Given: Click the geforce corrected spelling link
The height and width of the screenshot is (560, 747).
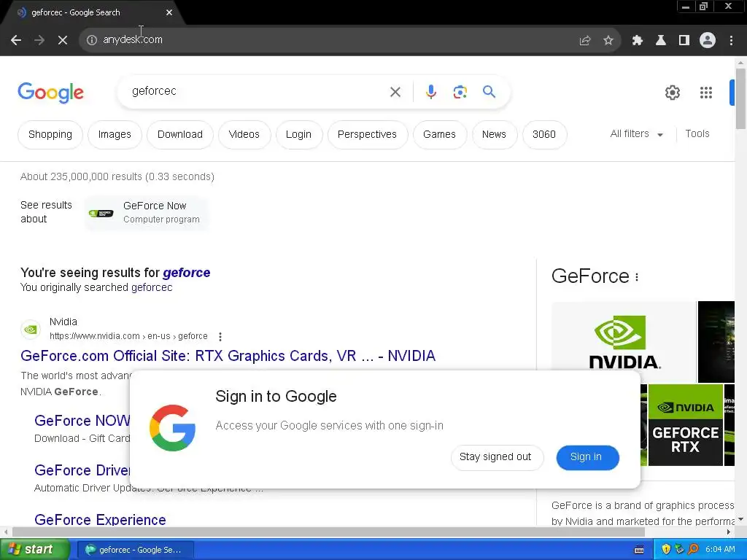Looking at the screenshot, I should pos(186,273).
